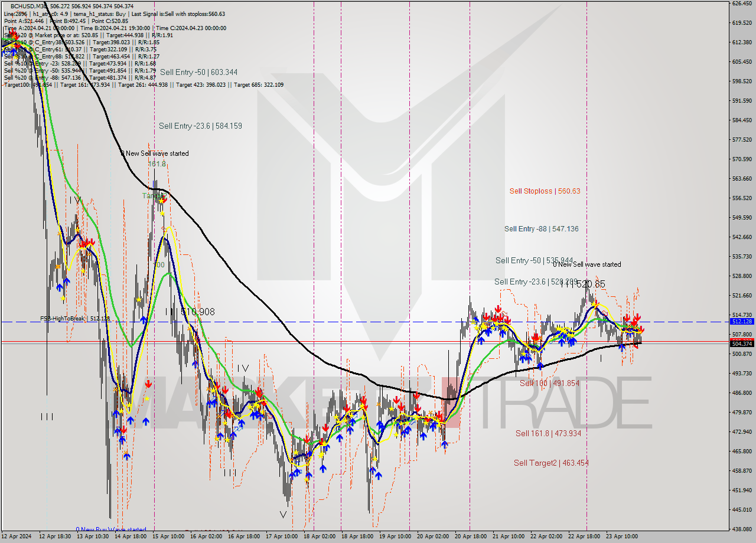
Task: Select '22 Apr 02:00' on the time axis
Action: pos(546,537)
